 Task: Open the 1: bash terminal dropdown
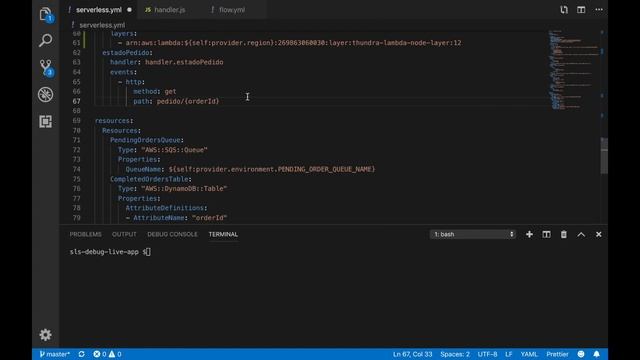[x=473, y=234]
